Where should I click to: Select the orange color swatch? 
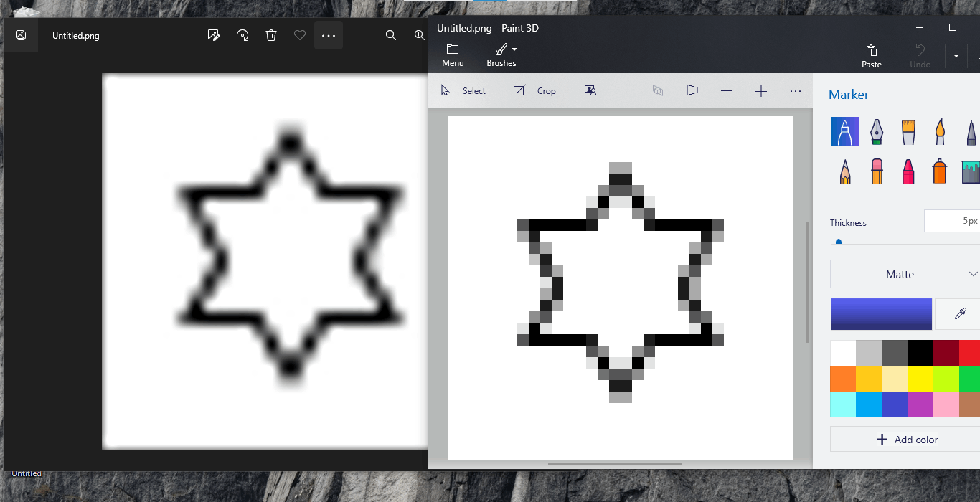pos(843,379)
